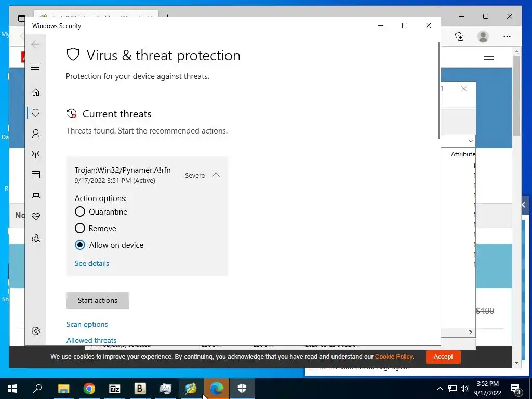Open Scan options link
Image resolution: width=532 pixels, height=399 pixels.
pyautogui.click(x=87, y=324)
